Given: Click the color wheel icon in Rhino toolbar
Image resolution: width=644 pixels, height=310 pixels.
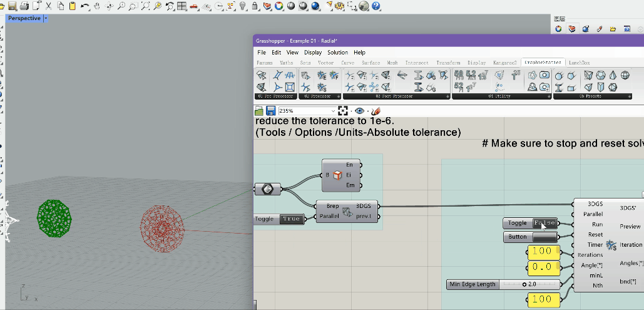Looking at the screenshot, I should pos(279,6).
